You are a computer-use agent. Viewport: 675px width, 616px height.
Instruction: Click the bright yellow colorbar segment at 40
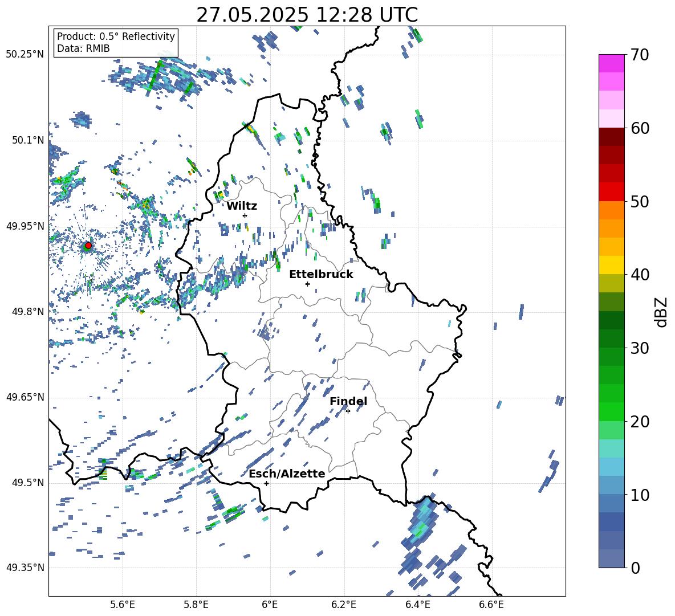click(611, 265)
